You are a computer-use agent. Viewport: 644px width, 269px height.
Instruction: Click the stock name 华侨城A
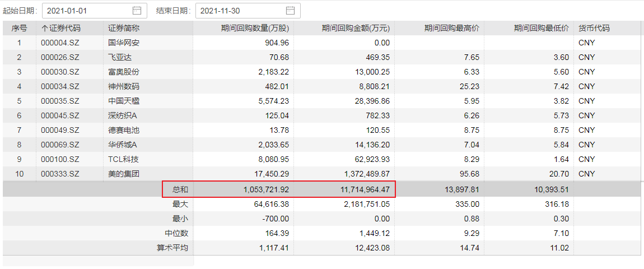tap(123, 145)
